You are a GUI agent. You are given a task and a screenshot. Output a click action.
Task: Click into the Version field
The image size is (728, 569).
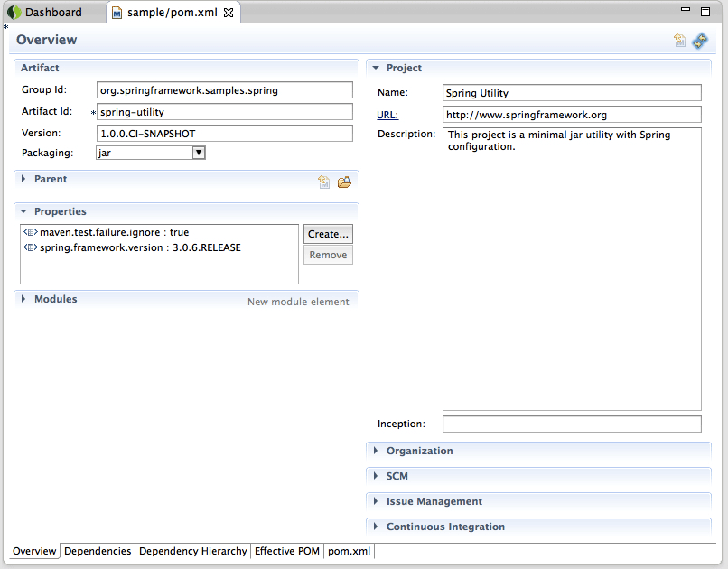click(x=225, y=134)
